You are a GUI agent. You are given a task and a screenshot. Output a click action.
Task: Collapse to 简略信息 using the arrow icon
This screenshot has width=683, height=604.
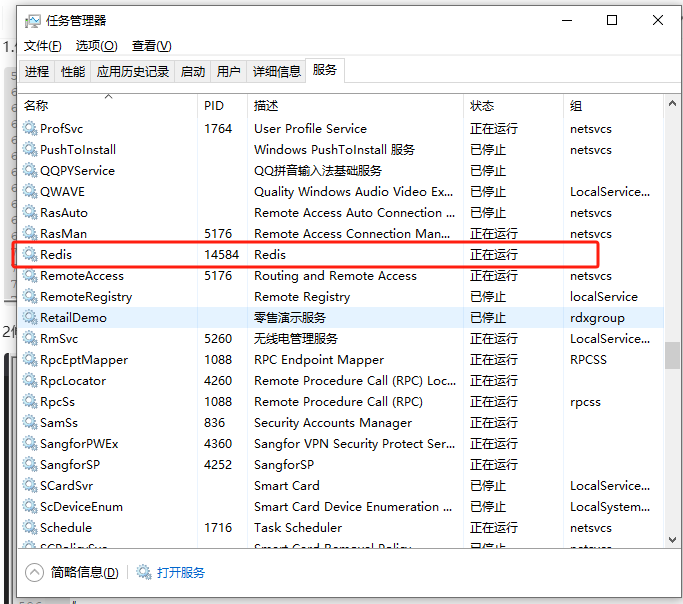(34, 572)
